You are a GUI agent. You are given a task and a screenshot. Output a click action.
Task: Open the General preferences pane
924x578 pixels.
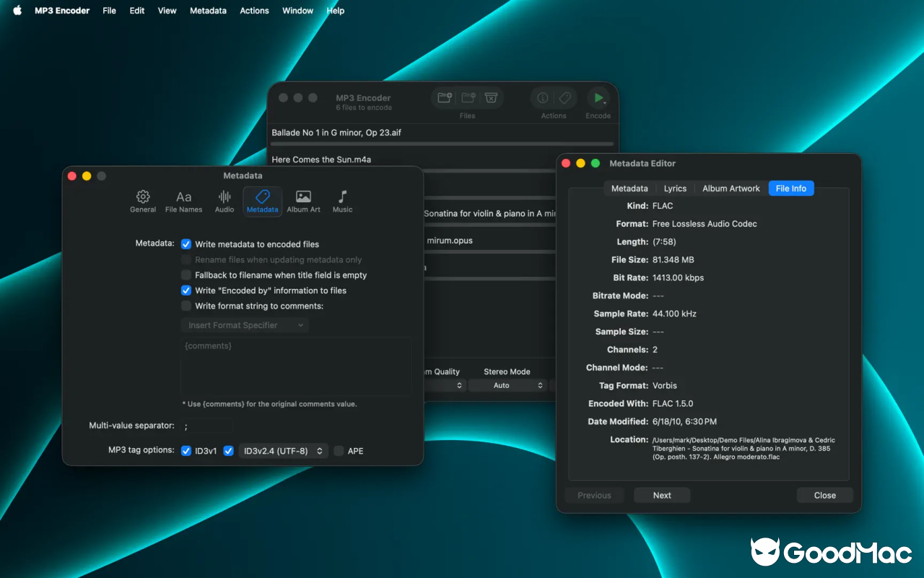tap(143, 202)
